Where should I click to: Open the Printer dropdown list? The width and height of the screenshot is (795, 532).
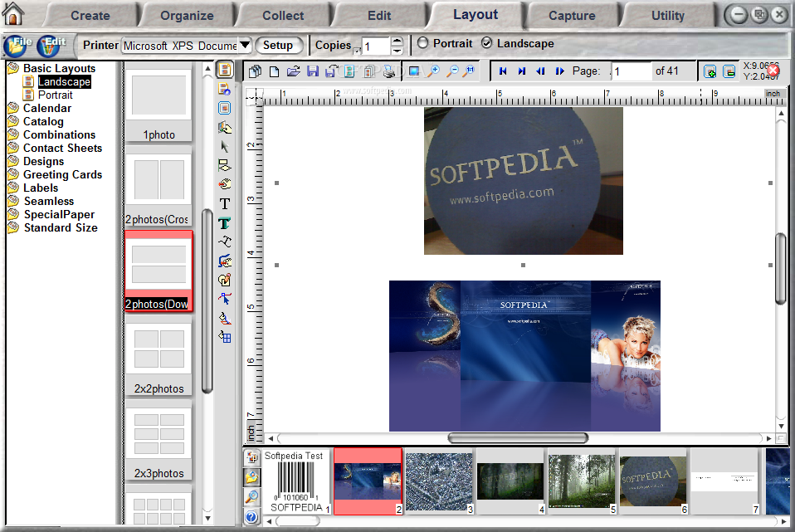pyautogui.click(x=245, y=46)
